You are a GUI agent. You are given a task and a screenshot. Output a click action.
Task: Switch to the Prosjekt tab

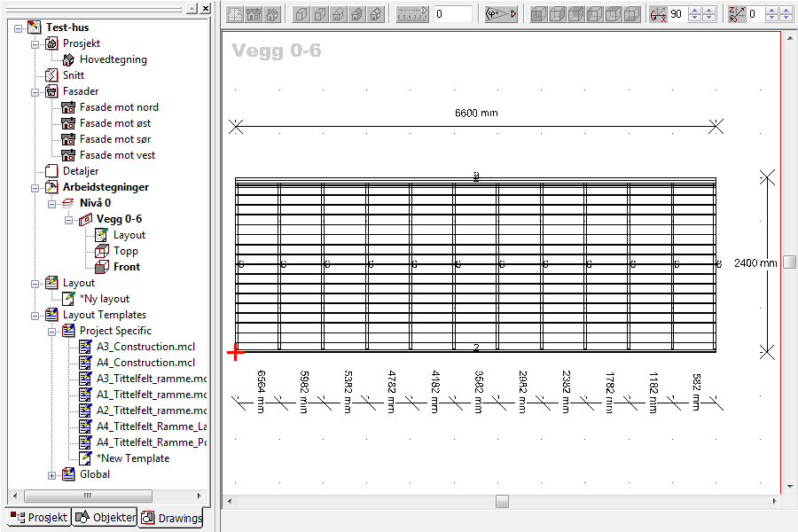point(39,517)
